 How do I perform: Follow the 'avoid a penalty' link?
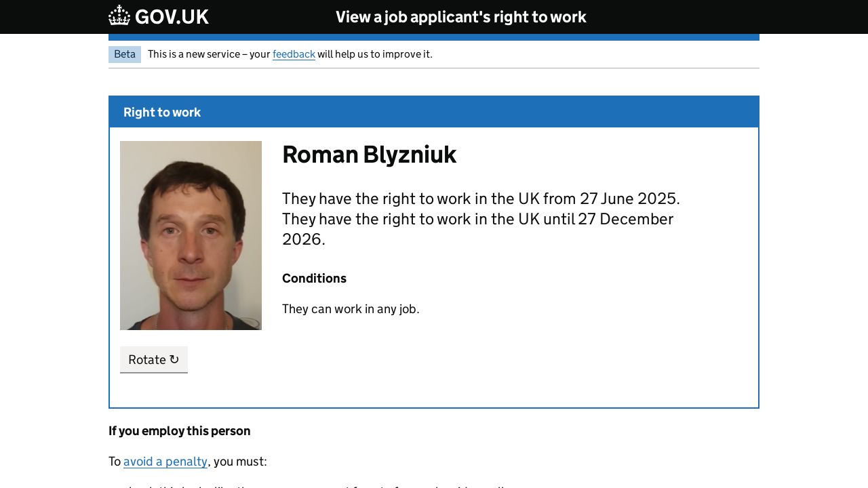coord(165,462)
